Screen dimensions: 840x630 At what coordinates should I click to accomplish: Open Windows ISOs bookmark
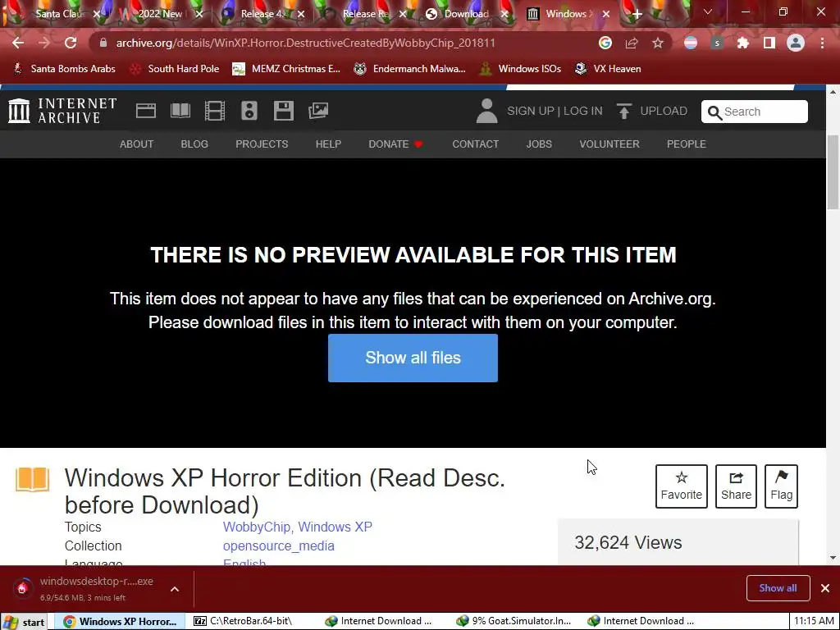520,69
